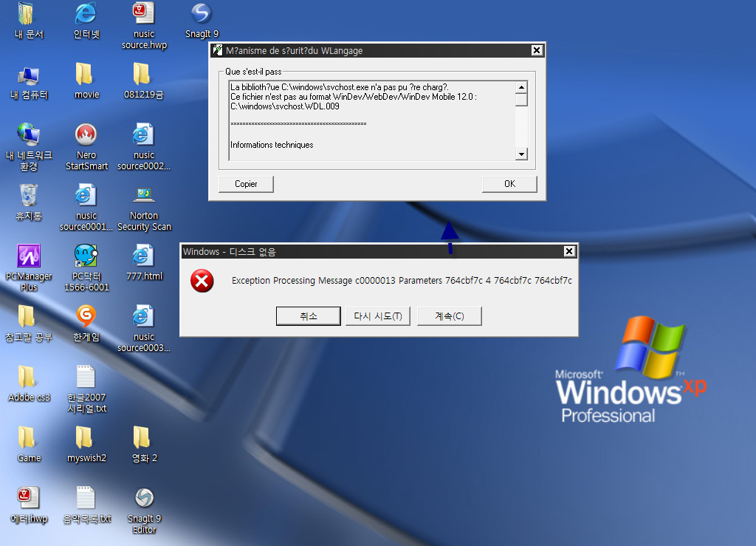Open the Game folder icon
The width and height of the screenshot is (756, 546).
tap(27, 437)
